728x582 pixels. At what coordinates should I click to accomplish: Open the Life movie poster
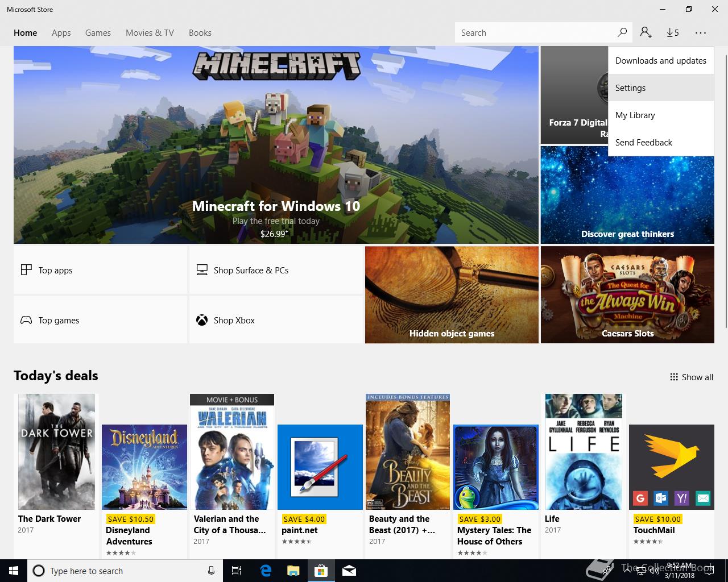[x=584, y=452]
